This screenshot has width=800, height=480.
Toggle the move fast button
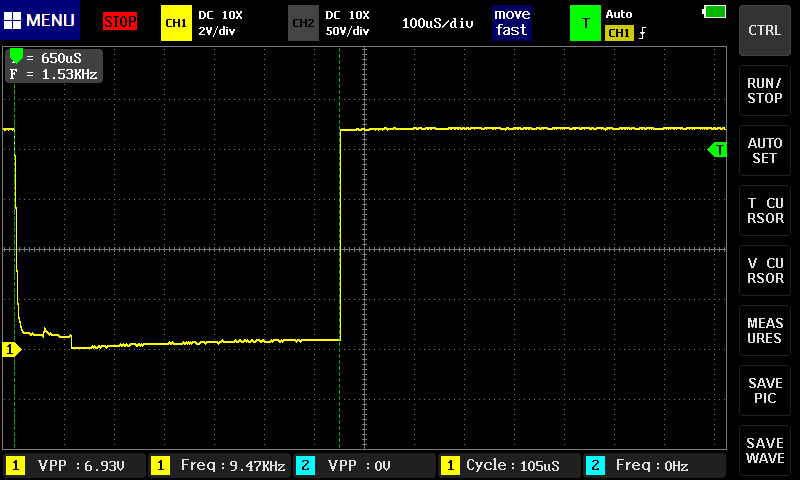coord(512,22)
